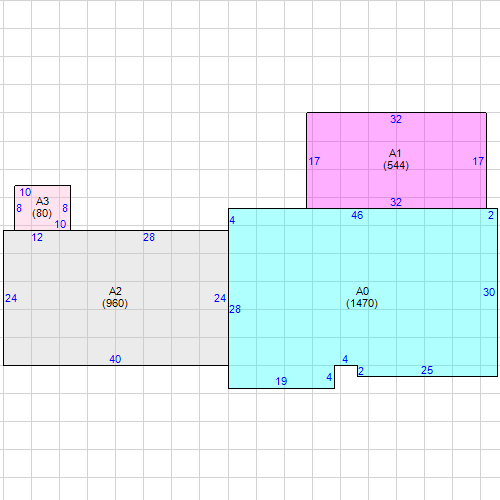Select the 4 dimension left of the A0 notch
Screen dimensions: 500x500
tap(329, 377)
